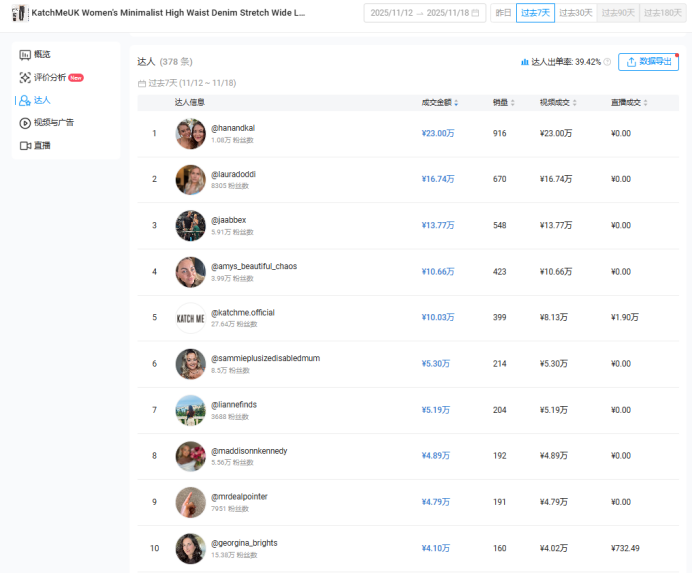Click @katchme.official avatar logo
The width and height of the screenshot is (692, 573).
pyautogui.click(x=190, y=319)
